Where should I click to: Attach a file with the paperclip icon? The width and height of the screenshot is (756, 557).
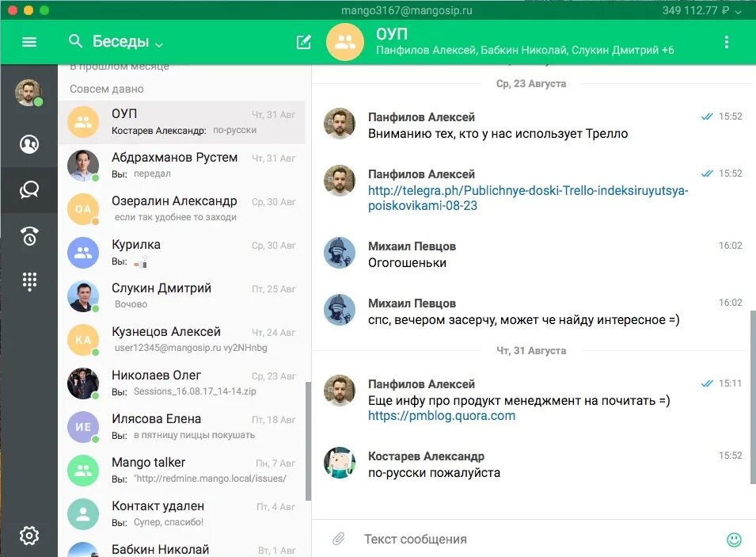[x=339, y=539]
